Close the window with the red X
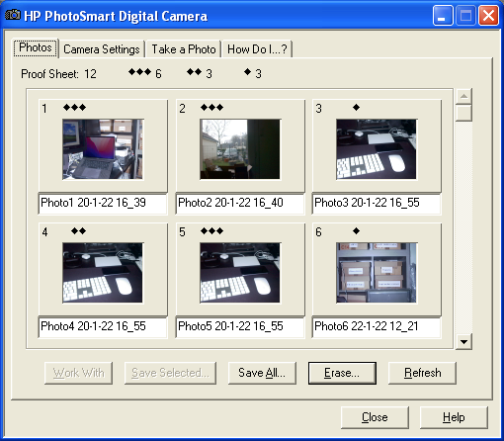Screen dimensions: 504x441 pyautogui.click(x=488, y=16)
